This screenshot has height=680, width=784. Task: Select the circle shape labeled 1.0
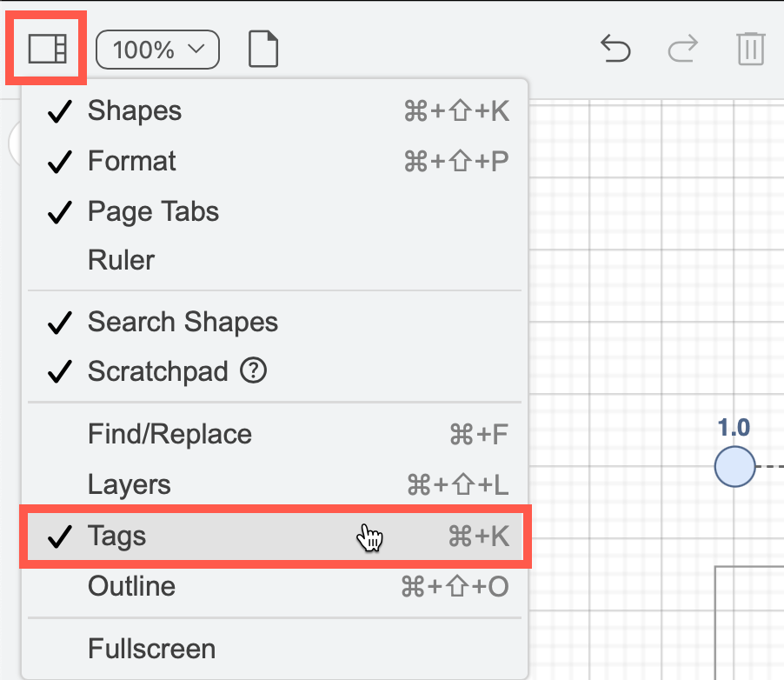coord(735,467)
